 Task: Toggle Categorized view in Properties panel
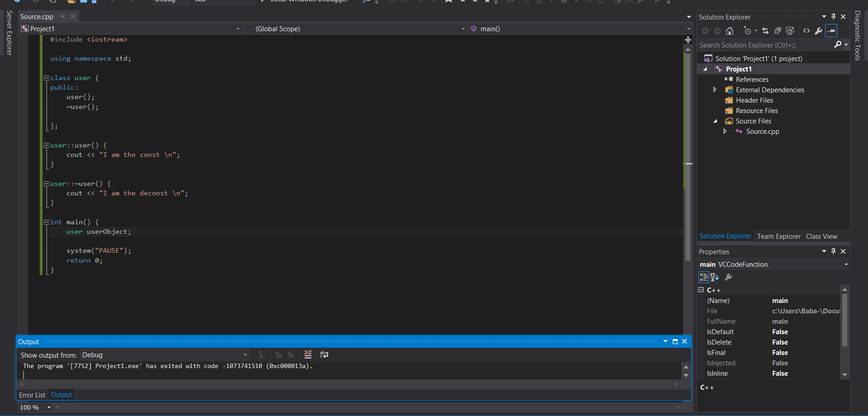coord(704,277)
